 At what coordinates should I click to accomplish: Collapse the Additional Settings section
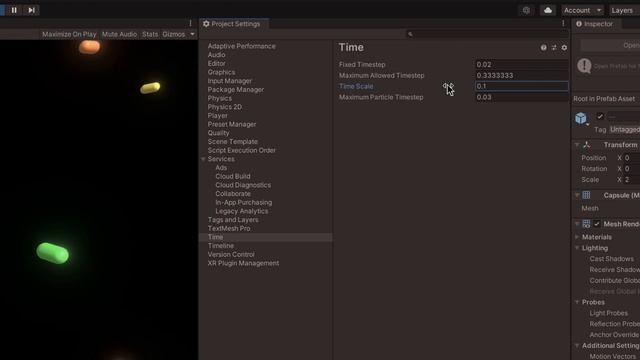pos(577,346)
